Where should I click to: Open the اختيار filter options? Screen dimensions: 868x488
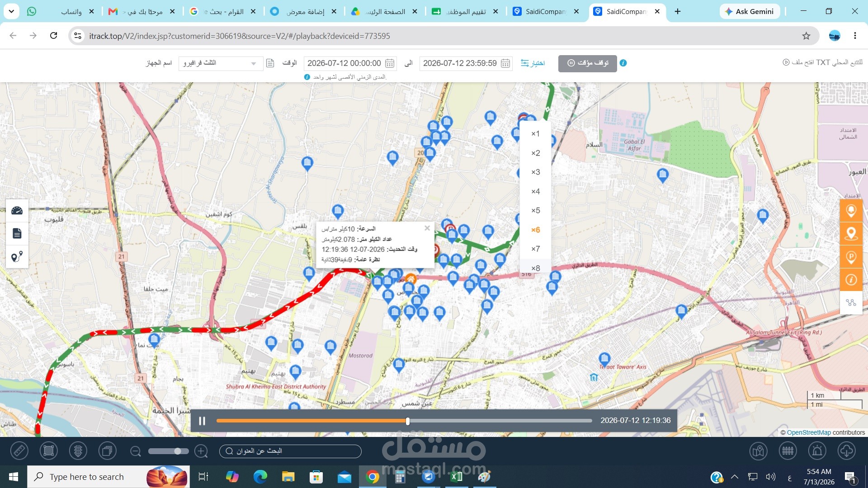coord(533,63)
